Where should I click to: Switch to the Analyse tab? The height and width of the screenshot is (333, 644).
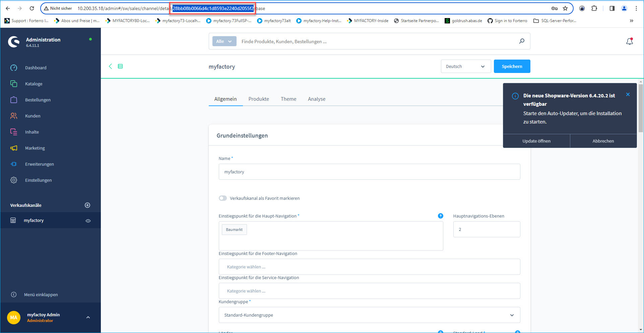coord(317,99)
